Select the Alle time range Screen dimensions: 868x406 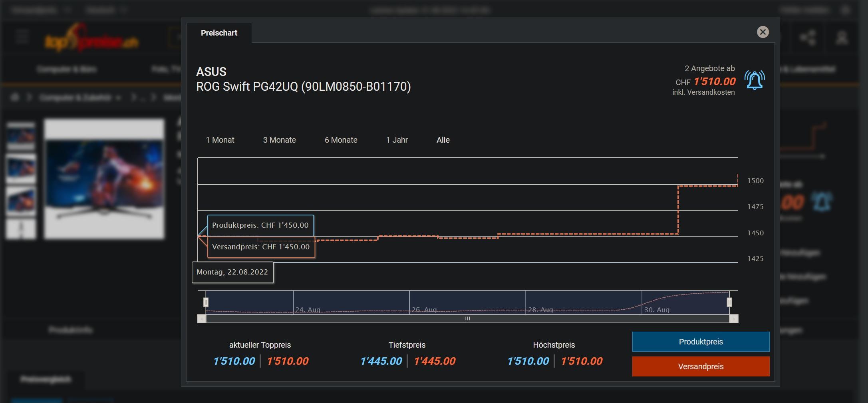[443, 140]
